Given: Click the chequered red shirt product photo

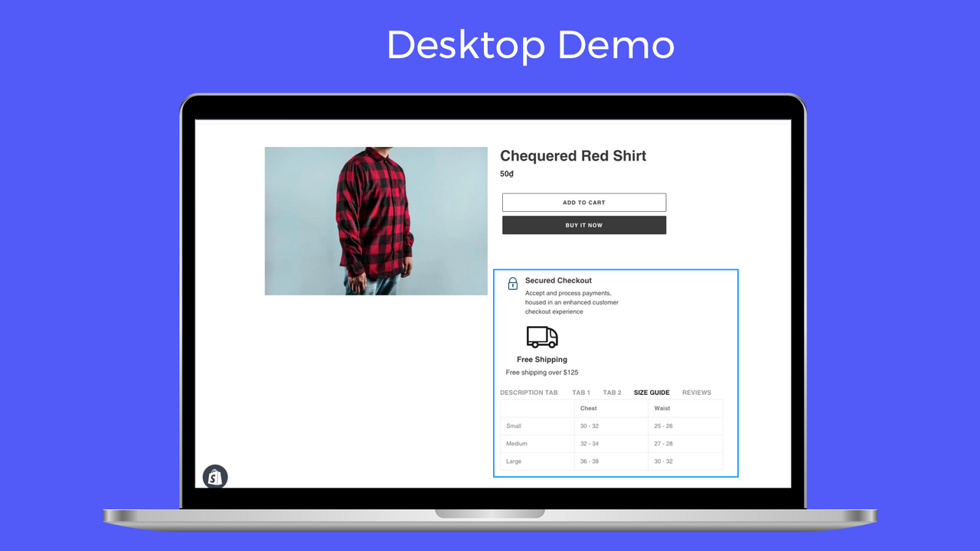Looking at the screenshot, I should coord(375,220).
